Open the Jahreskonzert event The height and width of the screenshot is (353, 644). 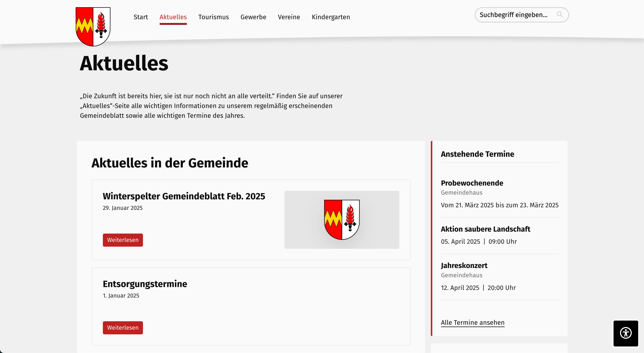(x=464, y=265)
